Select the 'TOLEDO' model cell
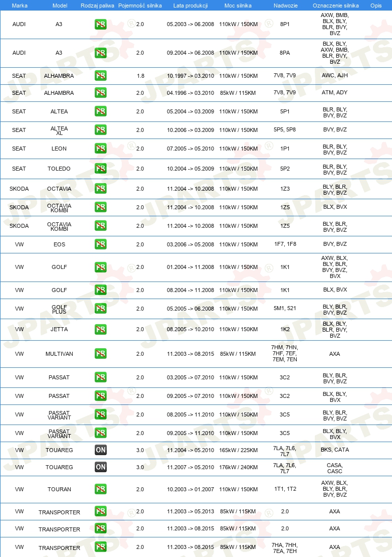392x557 pixels. click(x=59, y=169)
